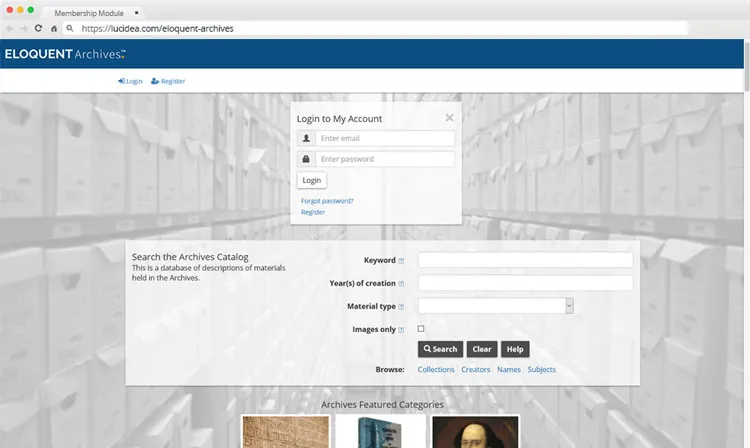Close the Login to My Account dialog
The width and height of the screenshot is (750, 448).
click(449, 118)
